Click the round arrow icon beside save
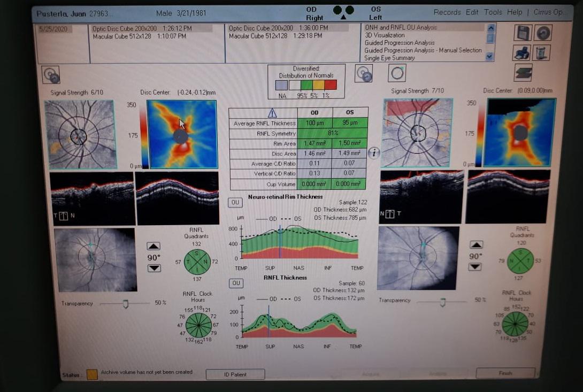This screenshot has width=583, height=392. click(x=543, y=33)
